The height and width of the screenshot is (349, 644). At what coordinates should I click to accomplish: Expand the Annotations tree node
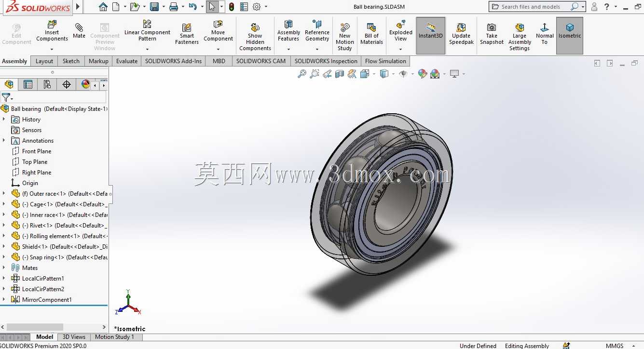(4, 140)
